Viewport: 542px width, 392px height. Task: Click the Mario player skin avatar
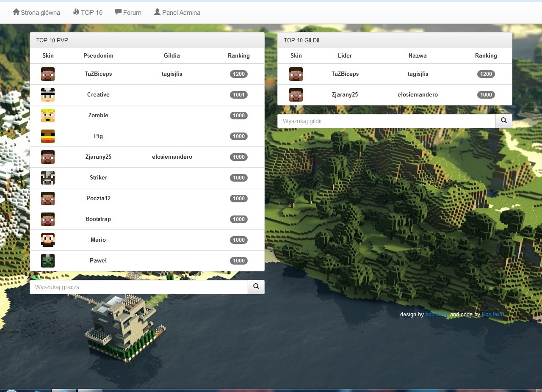[48, 240]
